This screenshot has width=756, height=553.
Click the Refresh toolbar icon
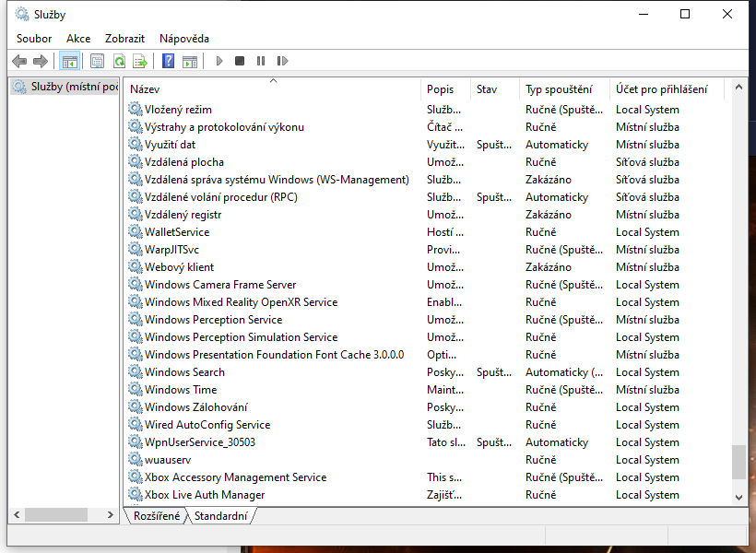(119, 61)
